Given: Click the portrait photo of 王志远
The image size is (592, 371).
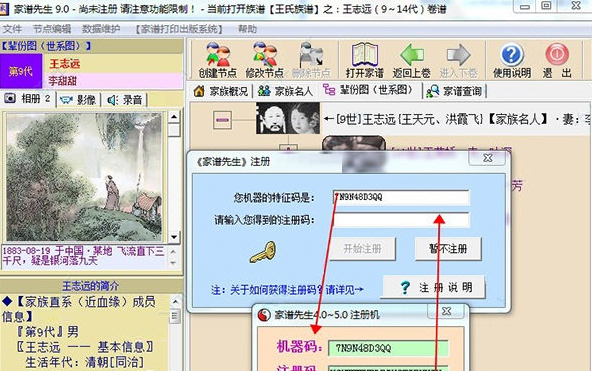Looking at the screenshot, I should [288, 118].
